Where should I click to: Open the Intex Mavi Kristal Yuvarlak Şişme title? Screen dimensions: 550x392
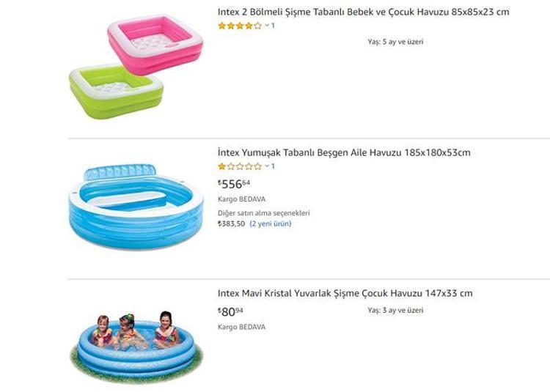click(345, 293)
